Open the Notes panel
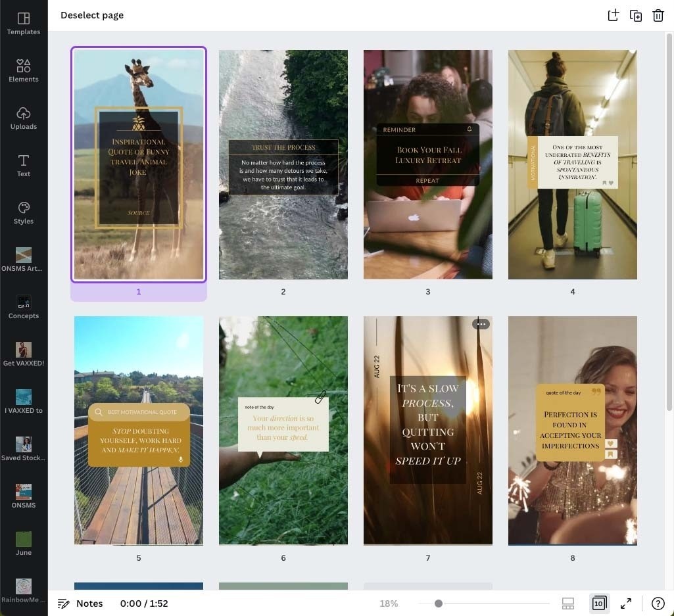674x616 pixels. tap(80, 604)
